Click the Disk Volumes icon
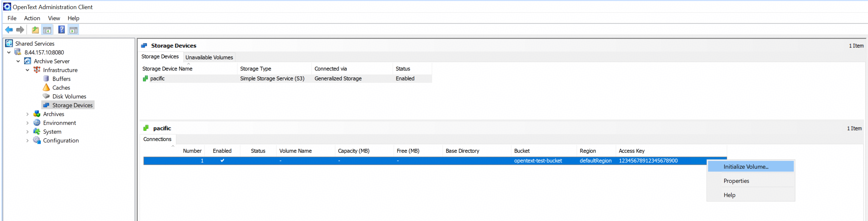This screenshot has height=221, width=868. (46, 96)
